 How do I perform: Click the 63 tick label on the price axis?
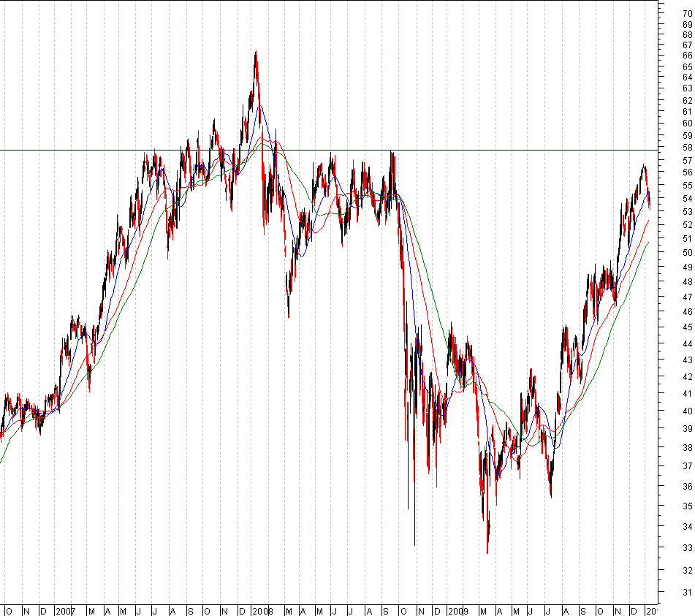pyautogui.click(x=688, y=88)
